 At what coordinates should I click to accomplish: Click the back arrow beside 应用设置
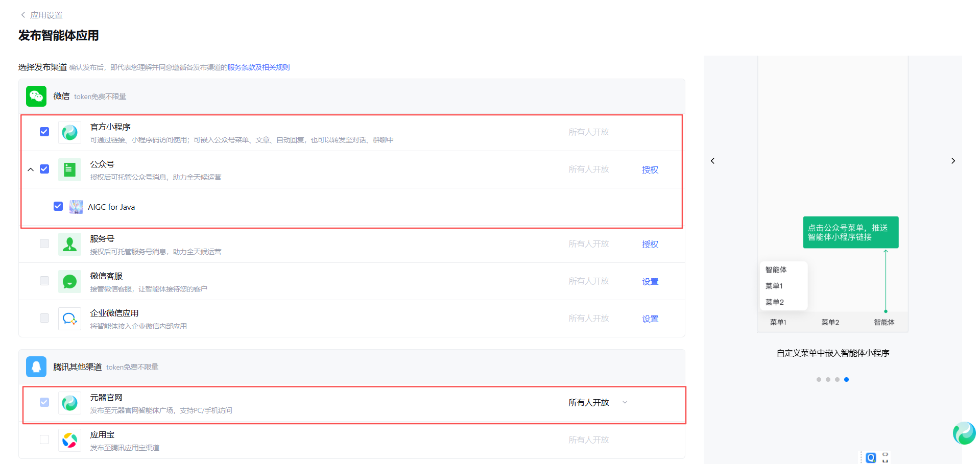pos(23,15)
